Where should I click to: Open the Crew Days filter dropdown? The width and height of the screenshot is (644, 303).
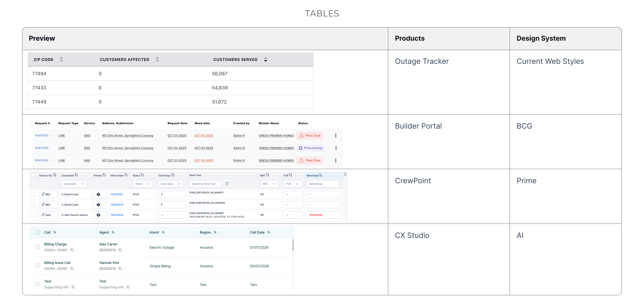click(x=171, y=184)
